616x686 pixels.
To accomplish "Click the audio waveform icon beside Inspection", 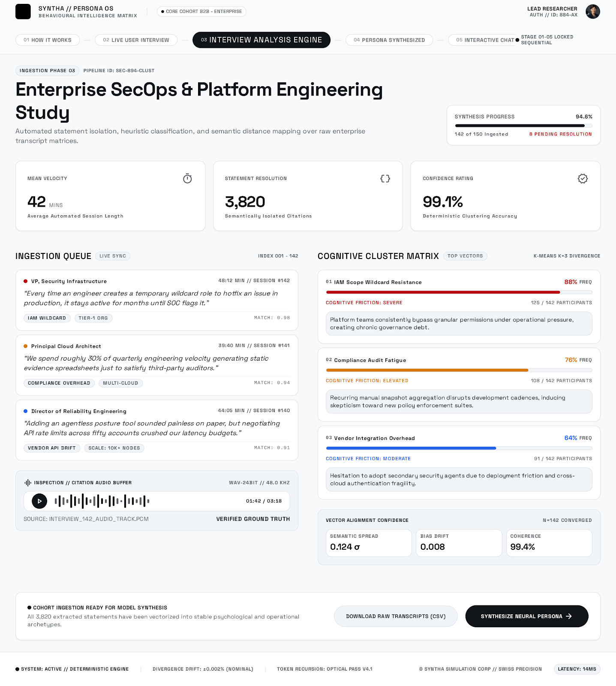I will pyautogui.click(x=28, y=483).
